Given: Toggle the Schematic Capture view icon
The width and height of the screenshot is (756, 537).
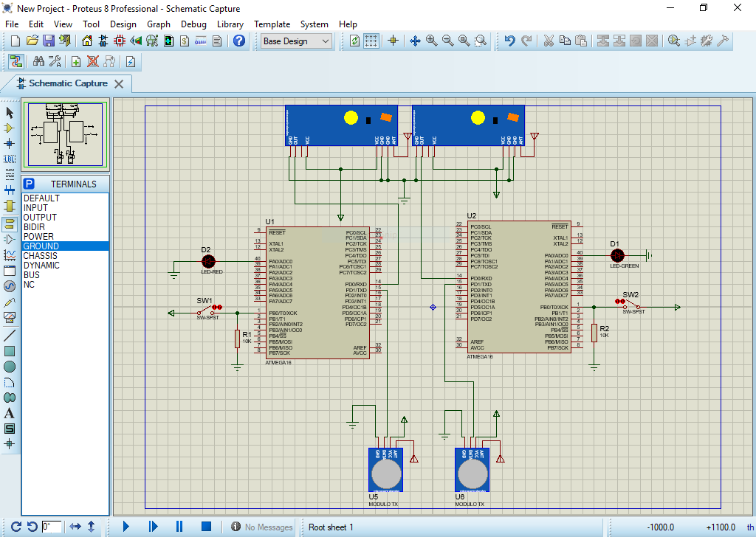Looking at the screenshot, I should (x=103, y=41).
